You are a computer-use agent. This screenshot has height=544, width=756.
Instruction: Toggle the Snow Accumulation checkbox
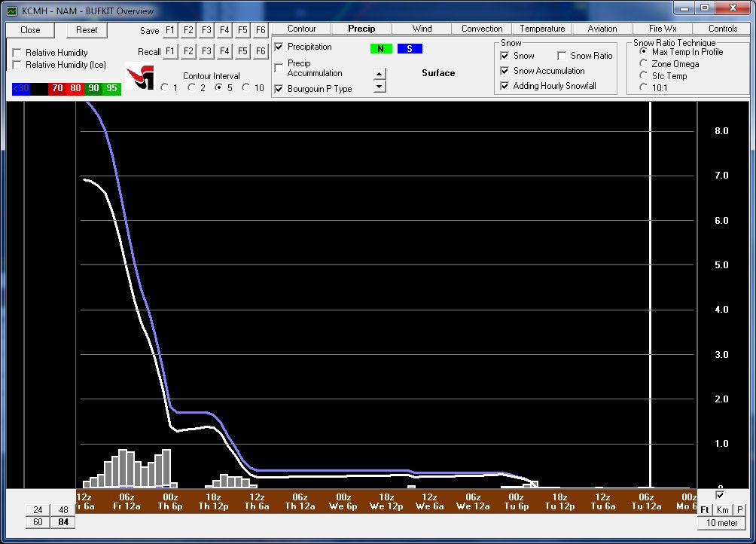[x=505, y=71]
